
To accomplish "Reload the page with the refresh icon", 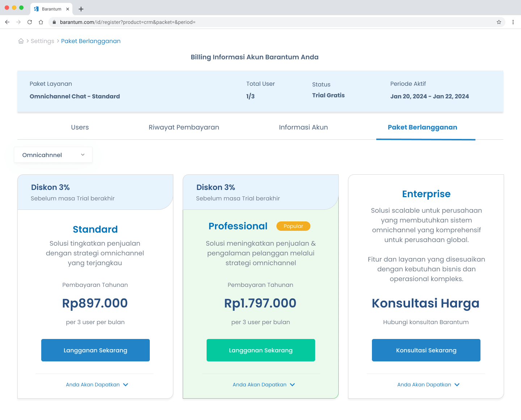I will tap(30, 22).
